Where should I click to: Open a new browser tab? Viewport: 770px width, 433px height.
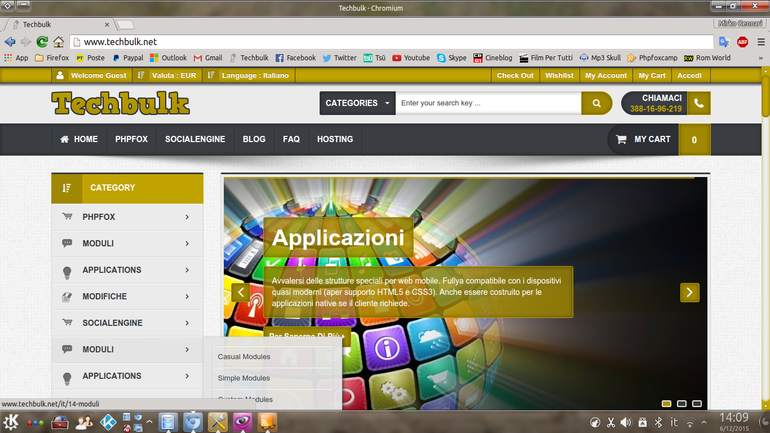coord(126,25)
